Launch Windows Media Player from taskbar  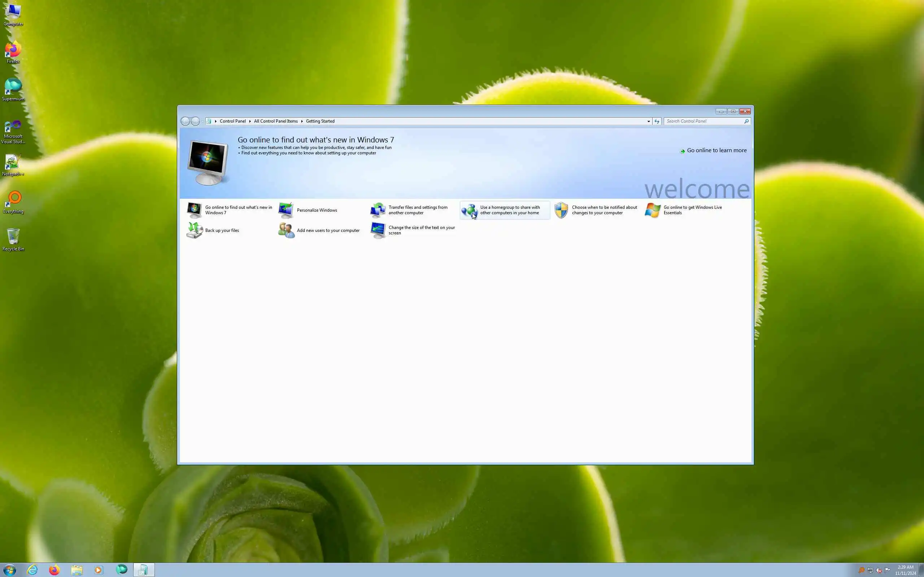(x=99, y=570)
